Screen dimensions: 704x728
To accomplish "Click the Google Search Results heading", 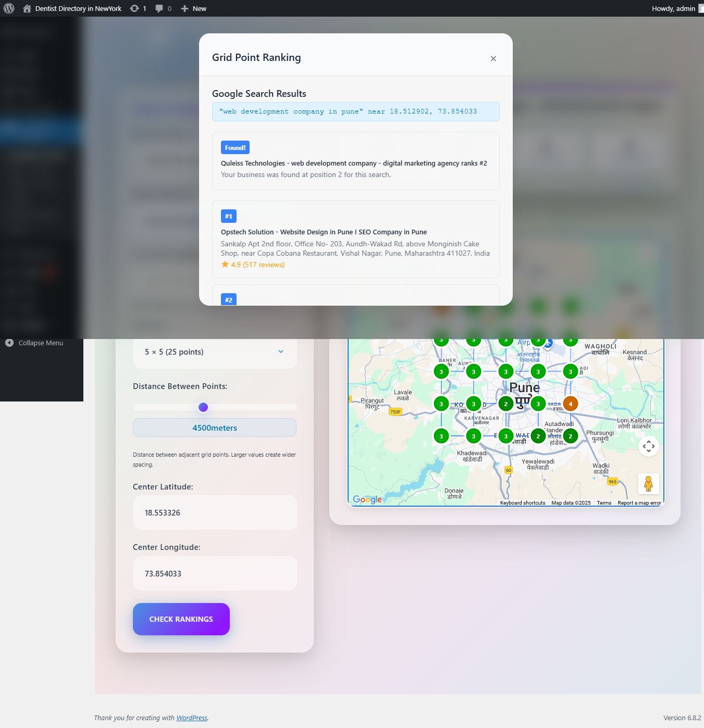I will click(259, 94).
